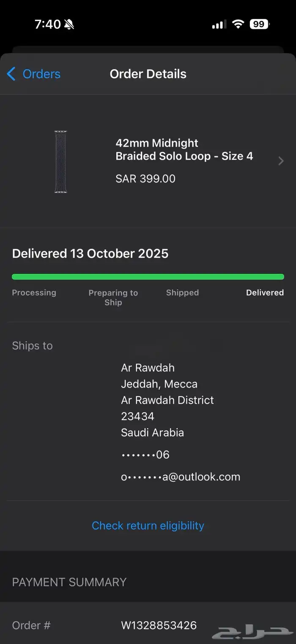The image size is (296, 644).
Task: Tap order number W1328853426
Action: click(x=159, y=625)
